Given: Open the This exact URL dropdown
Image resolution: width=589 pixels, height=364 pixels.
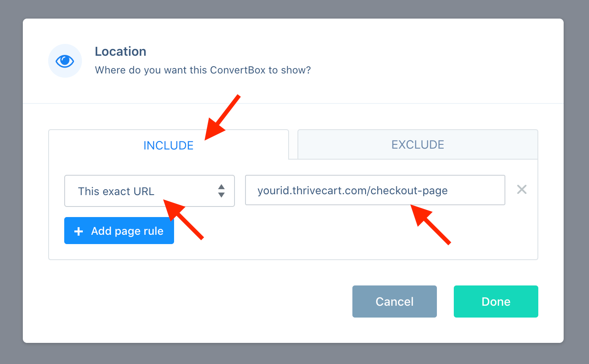Looking at the screenshot, I should pos(150,191).
